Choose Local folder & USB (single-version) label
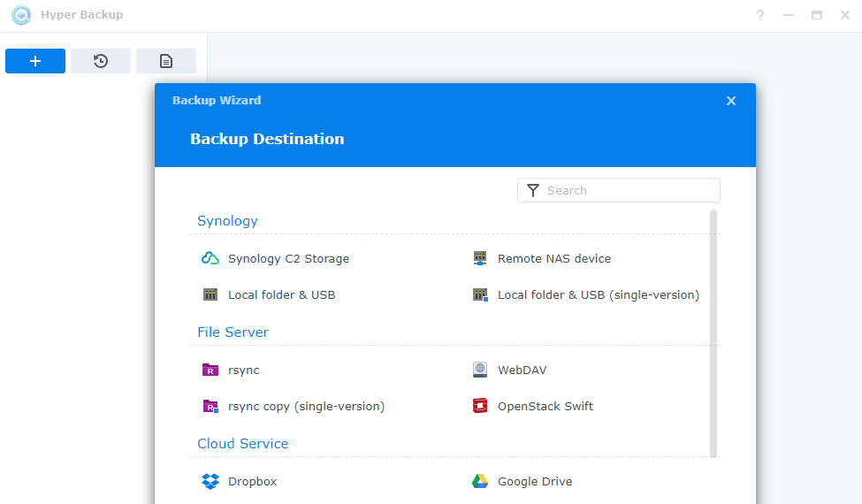This screenshot has height=504, width=862. (599, 295)
